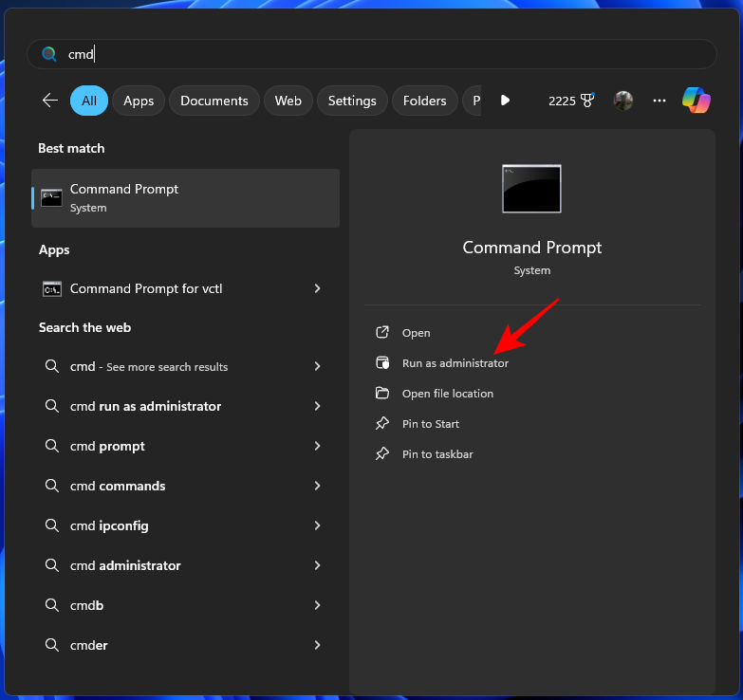
Task: Choose Pin to Start
Action: (x=430, y=424)
